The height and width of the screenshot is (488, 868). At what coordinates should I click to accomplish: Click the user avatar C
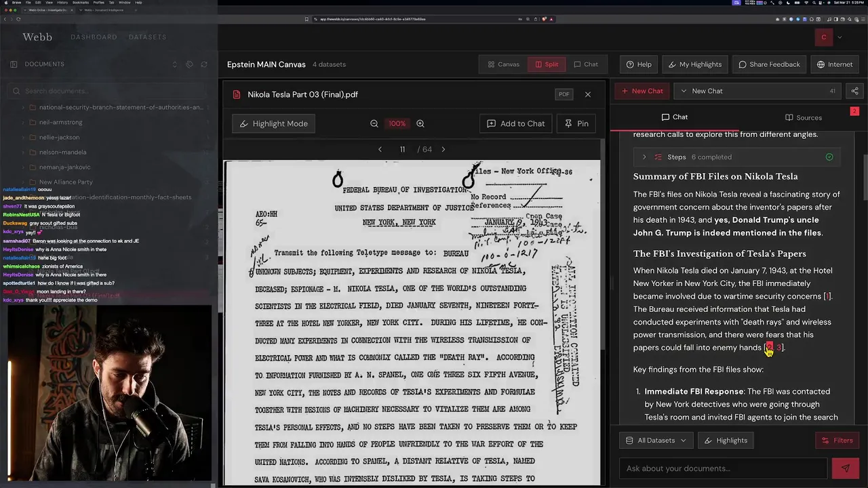[x=824, y=37]
